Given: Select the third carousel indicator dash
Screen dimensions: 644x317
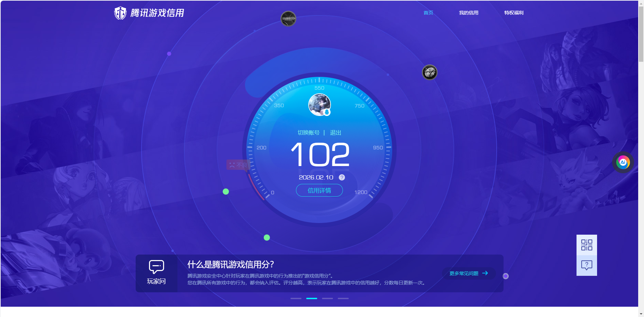Looking at the screenshot, I should coord(327,298).
